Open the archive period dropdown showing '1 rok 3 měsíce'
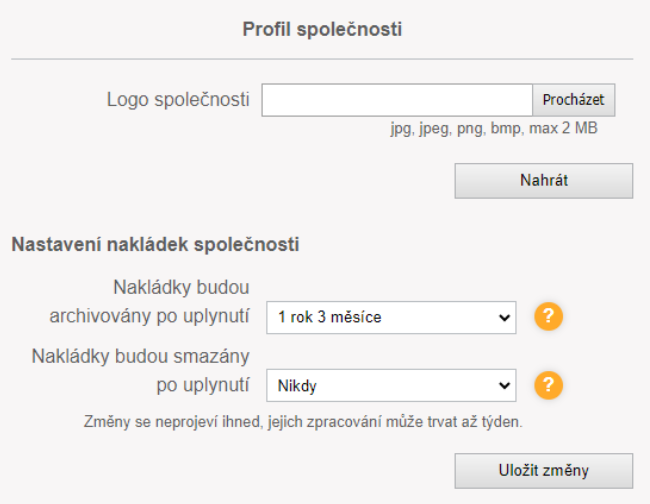The image size is (650, 504). point(390,318)
